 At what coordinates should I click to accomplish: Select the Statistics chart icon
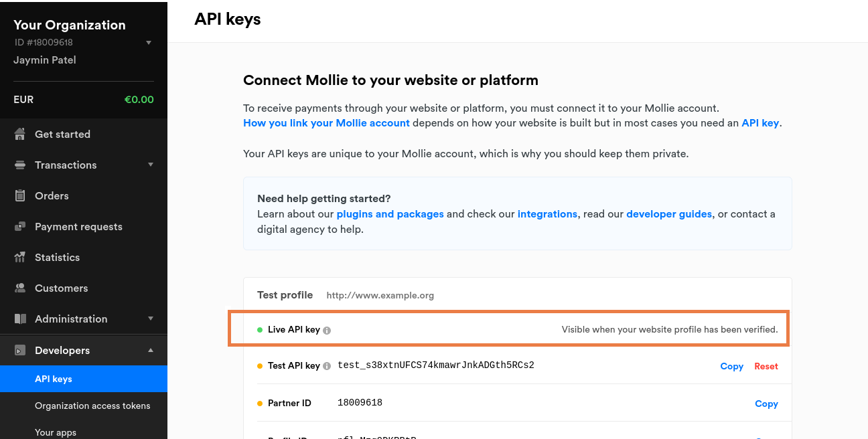[19, 257]
